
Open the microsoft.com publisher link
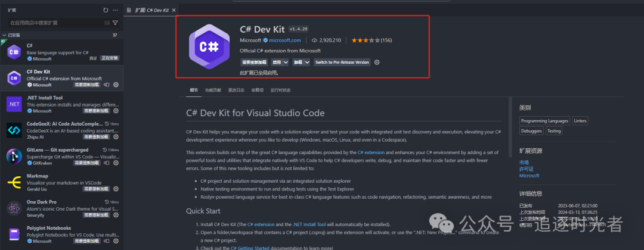[284, 40]
